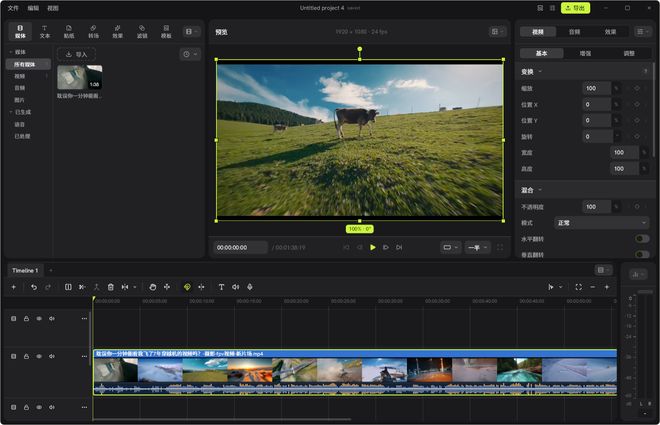Lock the middle video track
Screen dimensions: 660x425
pos(26,356)
